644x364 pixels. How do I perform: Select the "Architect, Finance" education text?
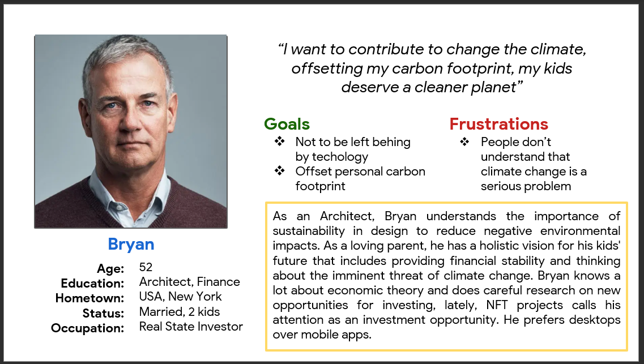coord(189,282)
